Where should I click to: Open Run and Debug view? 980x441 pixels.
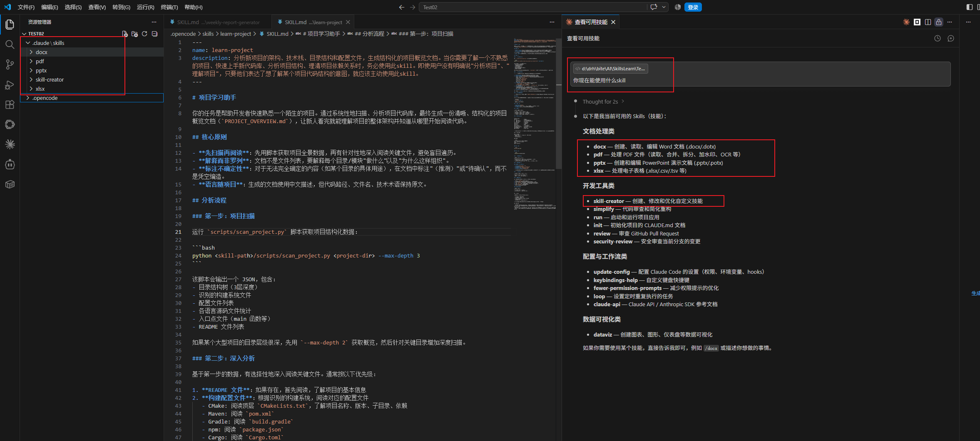click(x=10, y=84)
